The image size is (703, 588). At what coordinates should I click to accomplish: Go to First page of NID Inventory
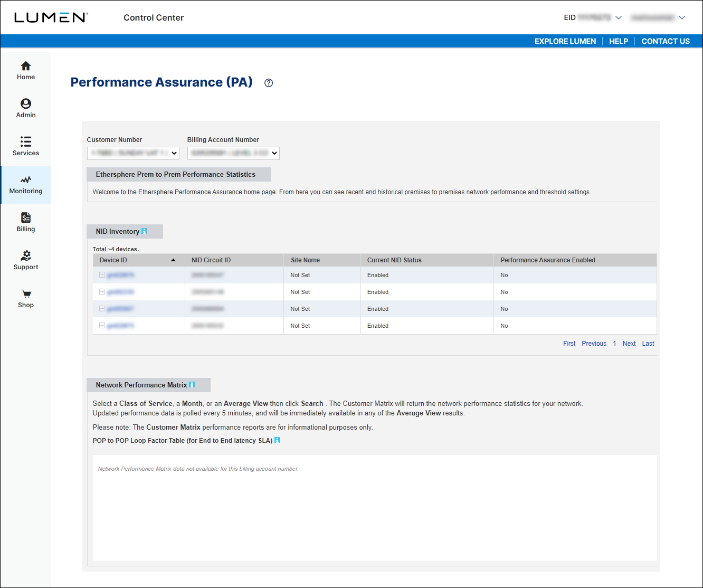pyautogui.click(x=569, y=344)
